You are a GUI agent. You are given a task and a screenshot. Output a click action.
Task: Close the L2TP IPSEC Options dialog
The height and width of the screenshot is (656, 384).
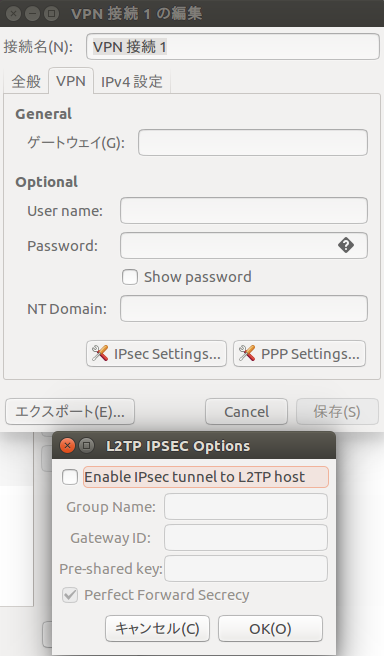tap(67, 446)
